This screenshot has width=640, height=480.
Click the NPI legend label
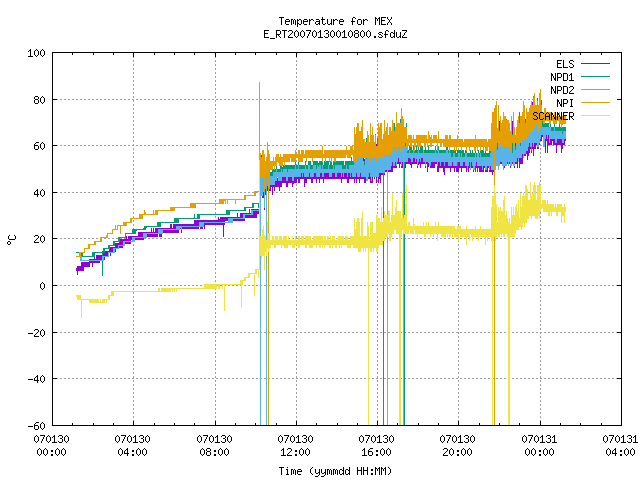tap(565, 103)
